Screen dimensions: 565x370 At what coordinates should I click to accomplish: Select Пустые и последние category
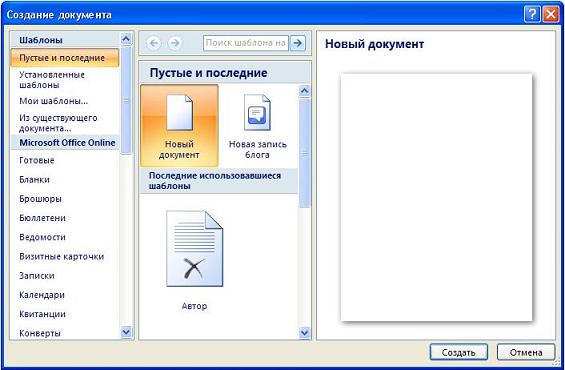tap(65, 58)
